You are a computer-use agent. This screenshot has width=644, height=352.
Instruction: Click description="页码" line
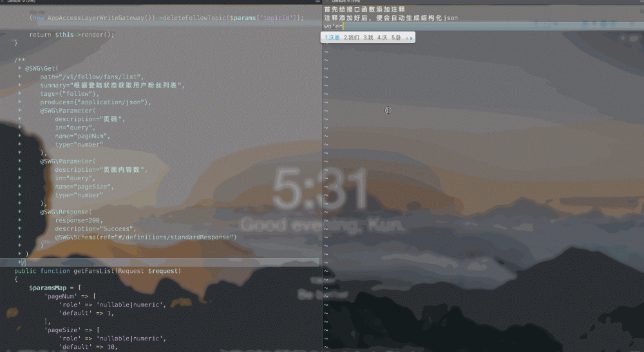click(90, 119)
